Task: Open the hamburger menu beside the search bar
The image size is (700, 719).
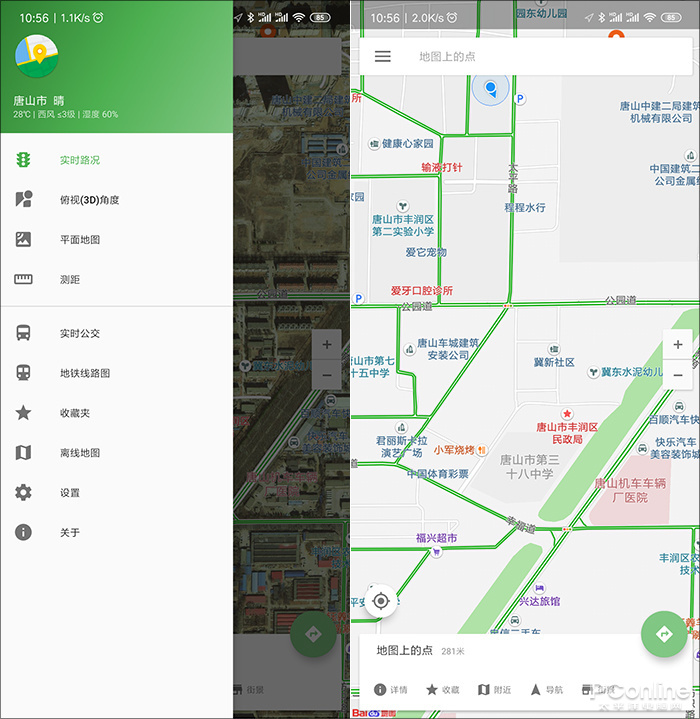Action: coord(383,57)
